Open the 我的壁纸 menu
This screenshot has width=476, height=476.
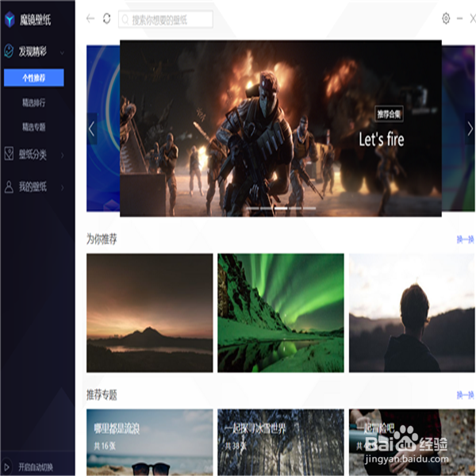(x=33, y=186)
